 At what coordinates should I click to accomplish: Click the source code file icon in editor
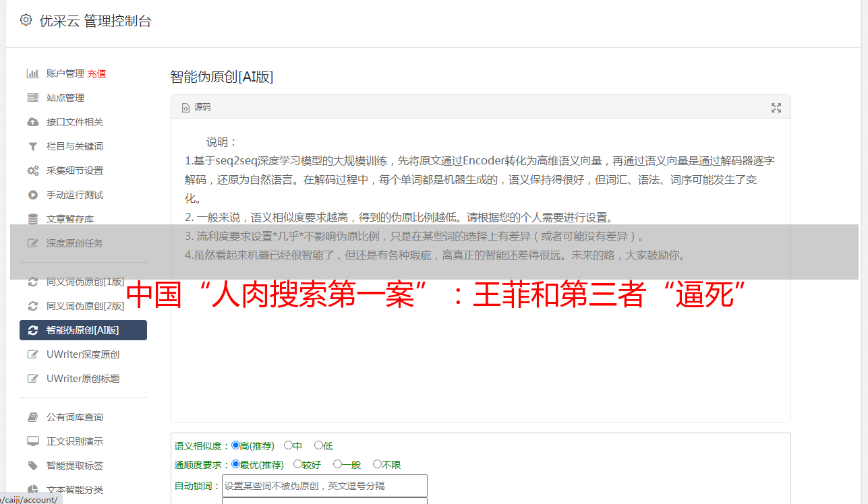[x=185, y=108]
